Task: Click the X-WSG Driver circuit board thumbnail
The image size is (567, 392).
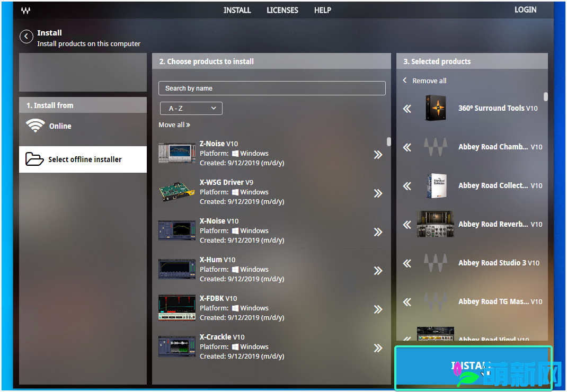Action: click(x=177, y=192)
